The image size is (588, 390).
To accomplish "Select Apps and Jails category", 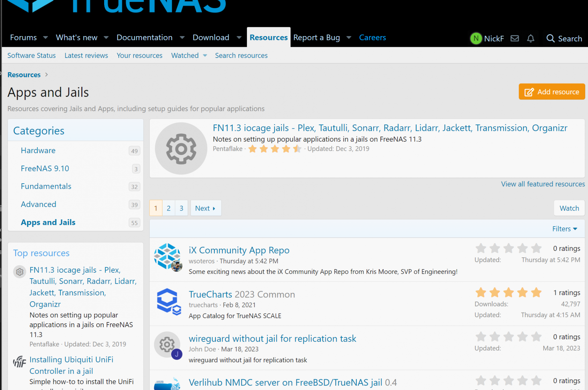I will coord(48,222).
